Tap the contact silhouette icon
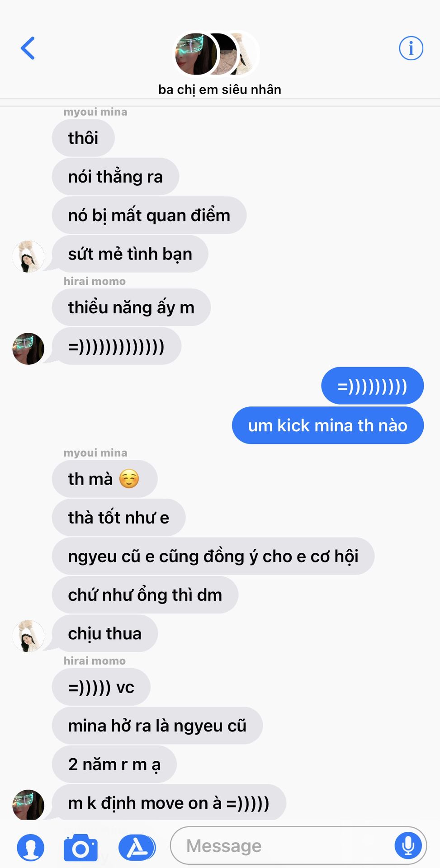440x868 pixels. coord(31,848)
